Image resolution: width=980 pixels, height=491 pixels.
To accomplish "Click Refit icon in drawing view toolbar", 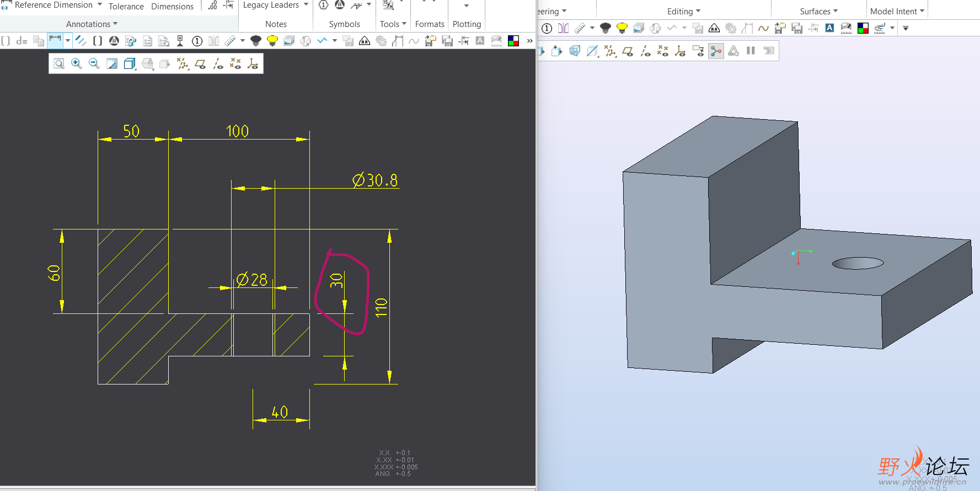I will pyautogui.click(x=59, y=64).
